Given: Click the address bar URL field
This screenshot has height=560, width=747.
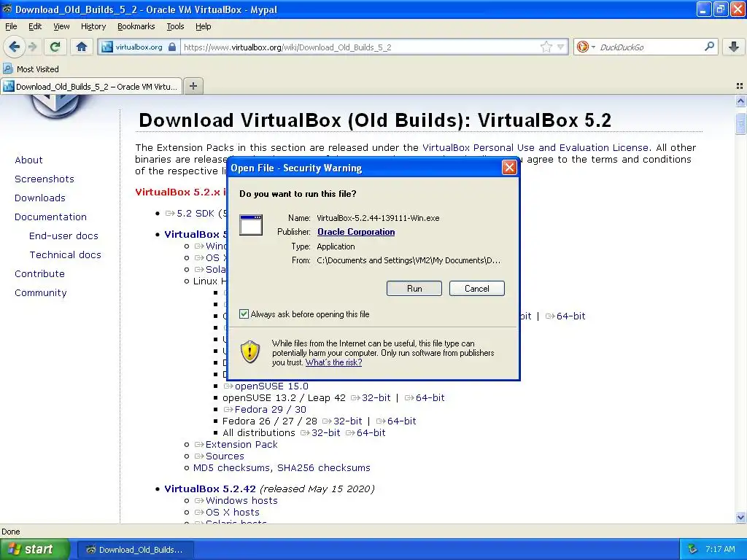Looking at the screenshot, I should tap(360, 47).
